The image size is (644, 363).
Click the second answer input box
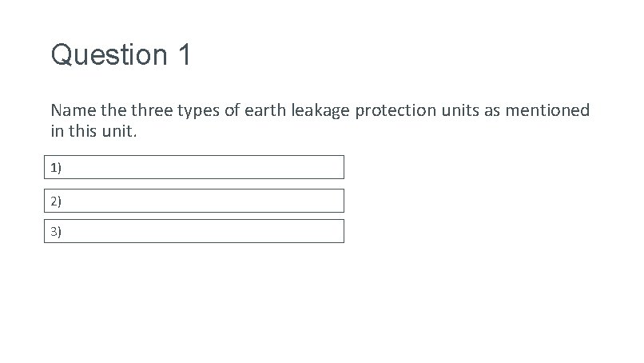tap(193, 201)
